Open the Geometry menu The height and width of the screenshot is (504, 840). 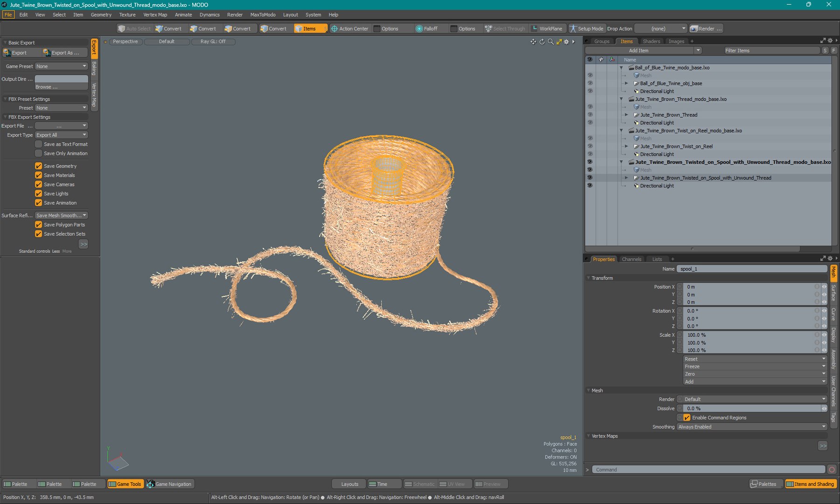point(101,15)
